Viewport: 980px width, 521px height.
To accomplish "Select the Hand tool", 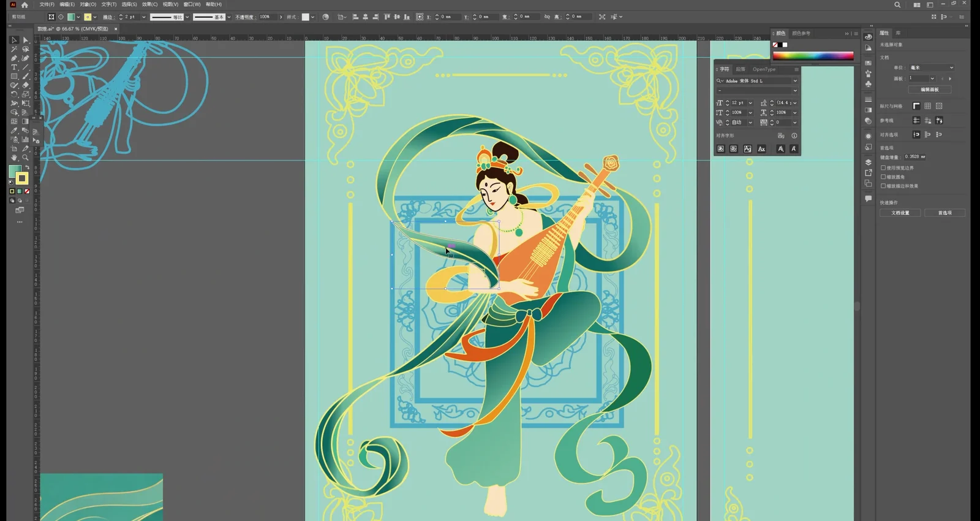I will coord(14,158).
